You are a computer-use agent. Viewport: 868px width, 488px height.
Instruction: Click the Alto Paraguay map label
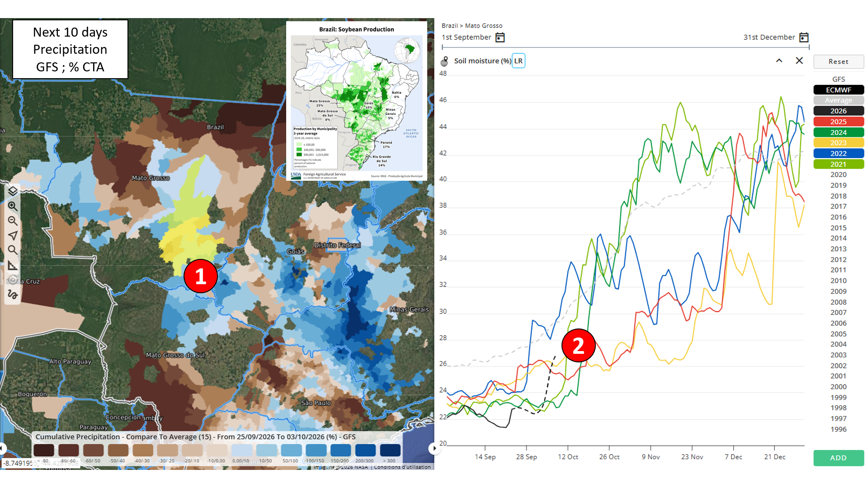point(70,361)
